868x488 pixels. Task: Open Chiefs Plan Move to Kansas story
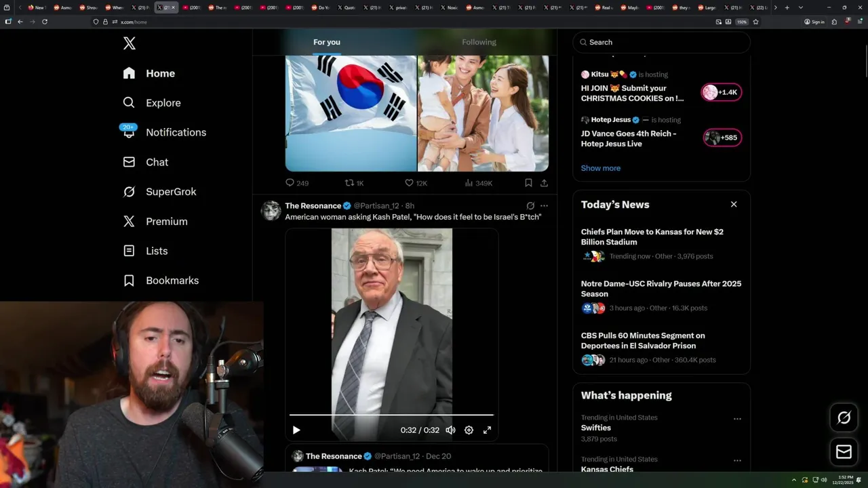(x=661, y=243)
